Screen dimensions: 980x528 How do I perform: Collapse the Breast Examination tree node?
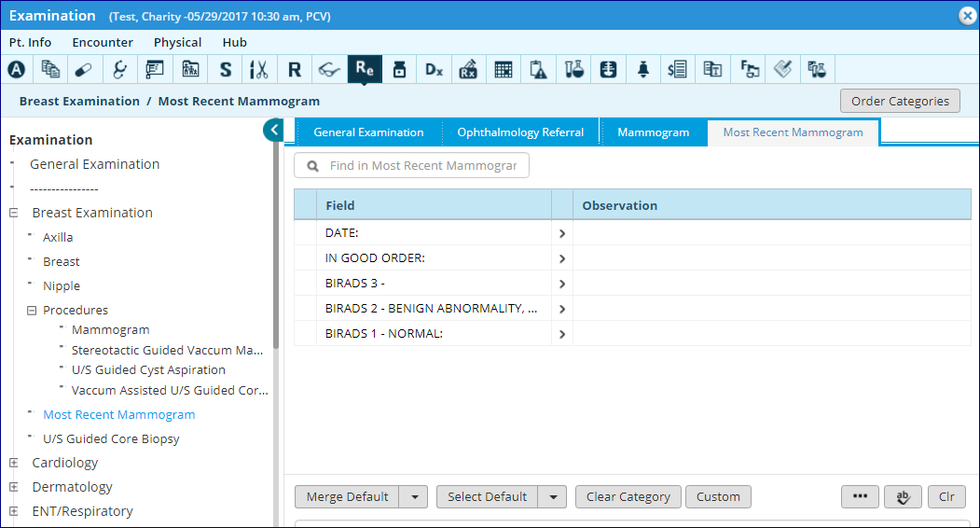coord(14,213)
